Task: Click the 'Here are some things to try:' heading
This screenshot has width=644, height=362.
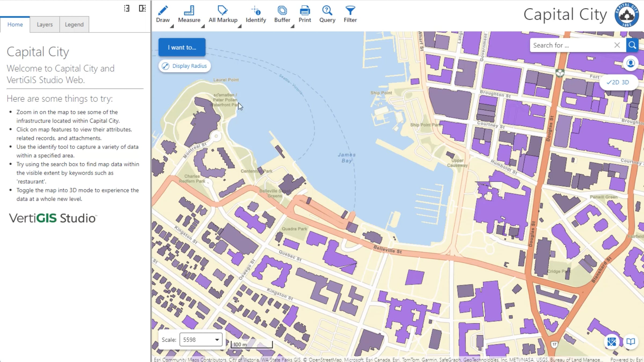Action: 60,99
